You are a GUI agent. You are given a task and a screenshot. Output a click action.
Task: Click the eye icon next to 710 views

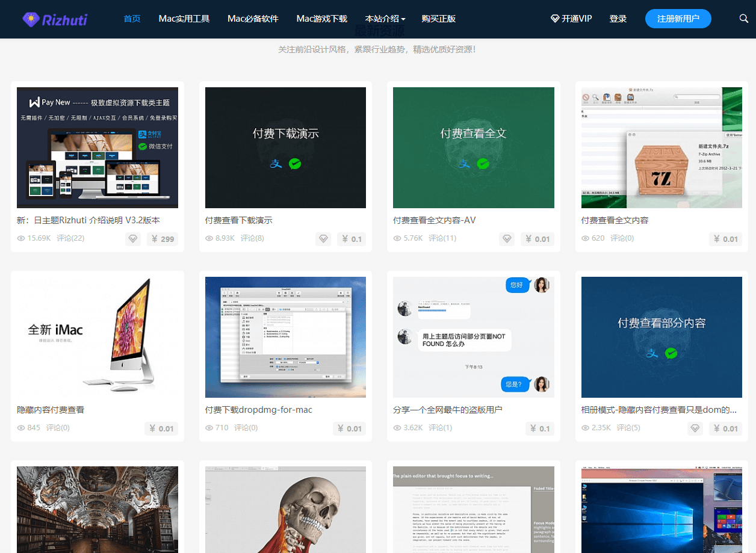tap(209, 428)
